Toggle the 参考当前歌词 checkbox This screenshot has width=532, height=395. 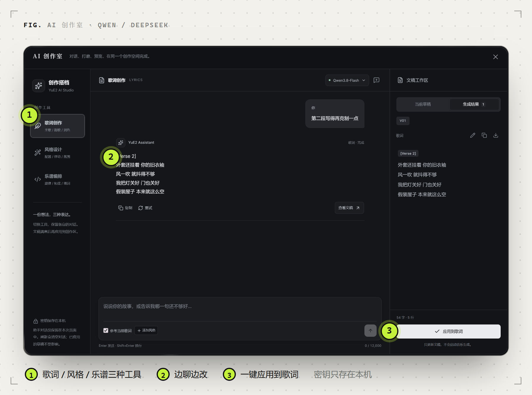(106, 331)
